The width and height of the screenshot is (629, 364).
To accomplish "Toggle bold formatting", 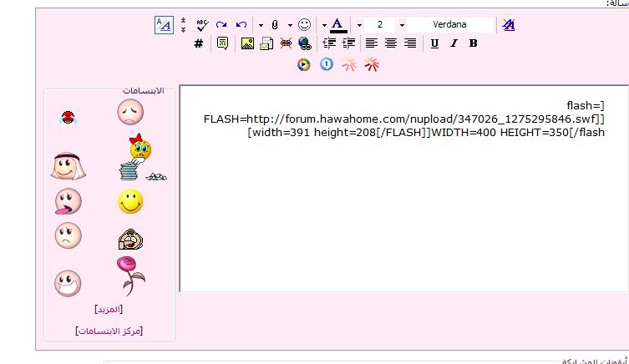I will pyautogui.click(x=473, y=43).
